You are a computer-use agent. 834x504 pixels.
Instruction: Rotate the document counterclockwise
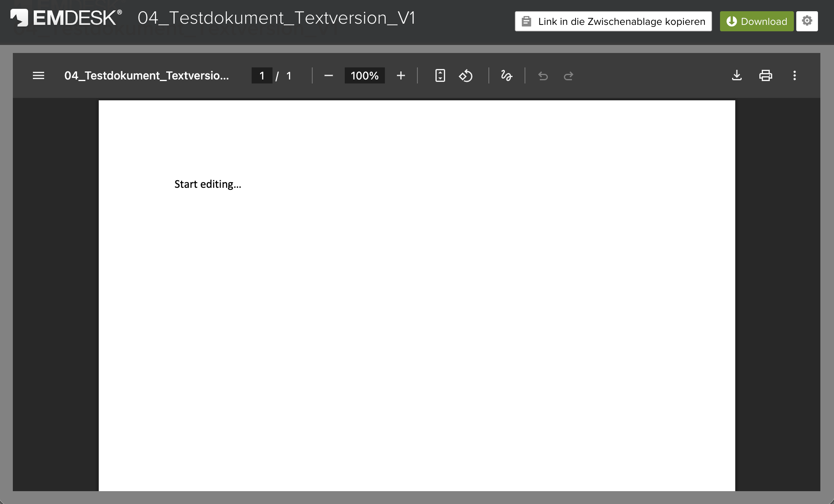pos(466,75)
